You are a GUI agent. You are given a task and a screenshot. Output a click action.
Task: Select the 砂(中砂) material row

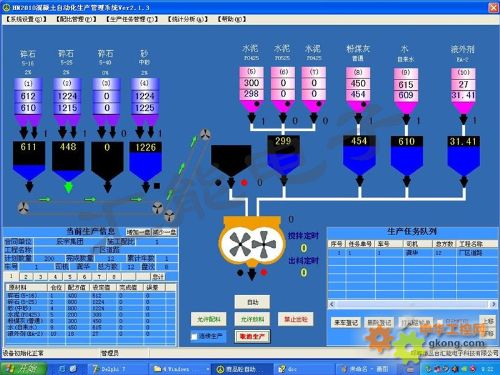91,308
